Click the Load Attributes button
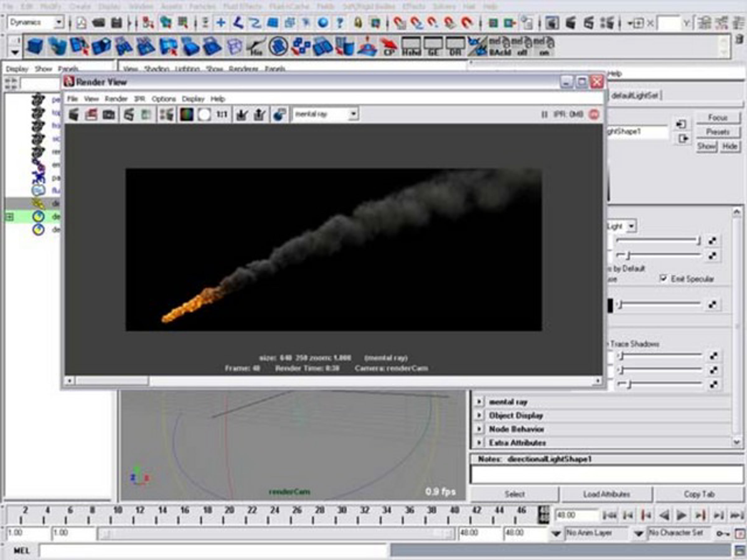Screen dimensions: 747x560 pyautogui.click(x=607, y=494)
